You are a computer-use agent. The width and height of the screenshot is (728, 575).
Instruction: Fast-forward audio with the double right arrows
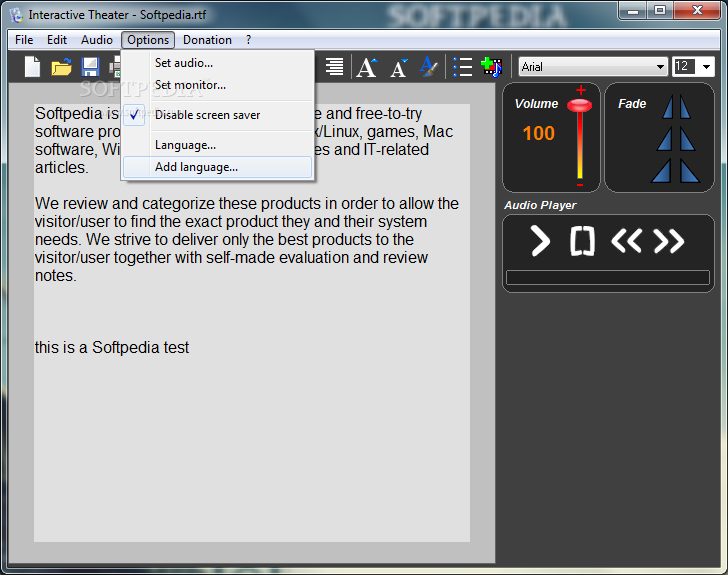coord(669,241)
